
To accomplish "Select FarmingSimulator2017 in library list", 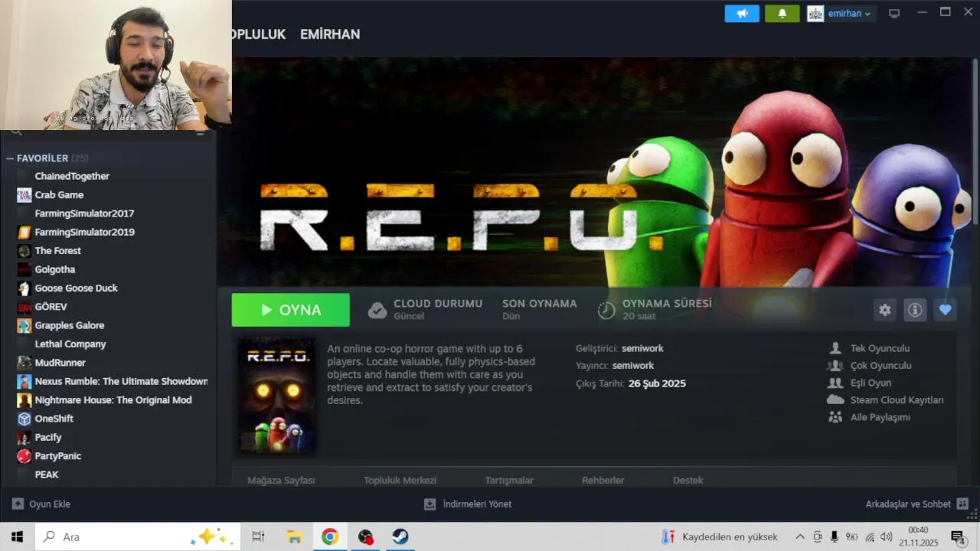I will click(84, 214).
